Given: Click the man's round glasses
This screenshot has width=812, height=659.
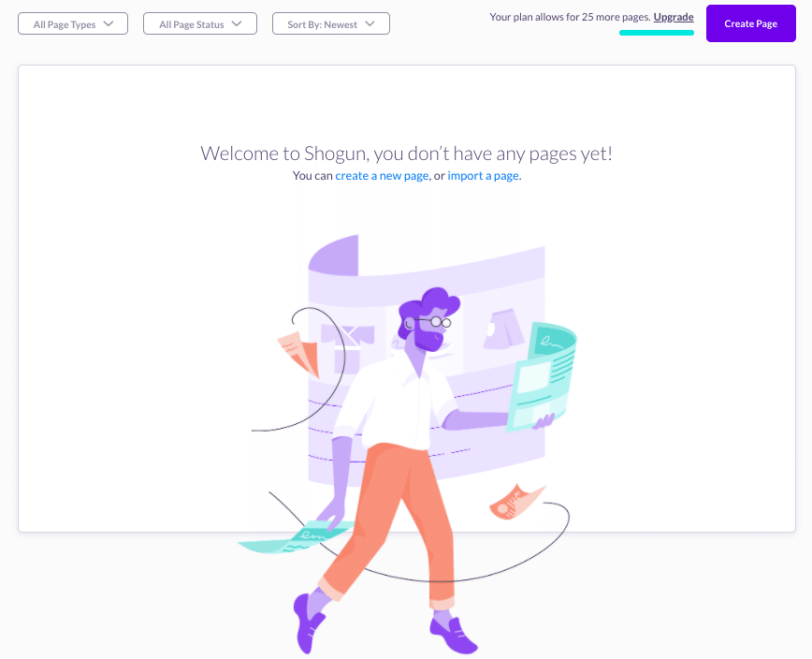Looking at the screenshot, I should point(441,322).
